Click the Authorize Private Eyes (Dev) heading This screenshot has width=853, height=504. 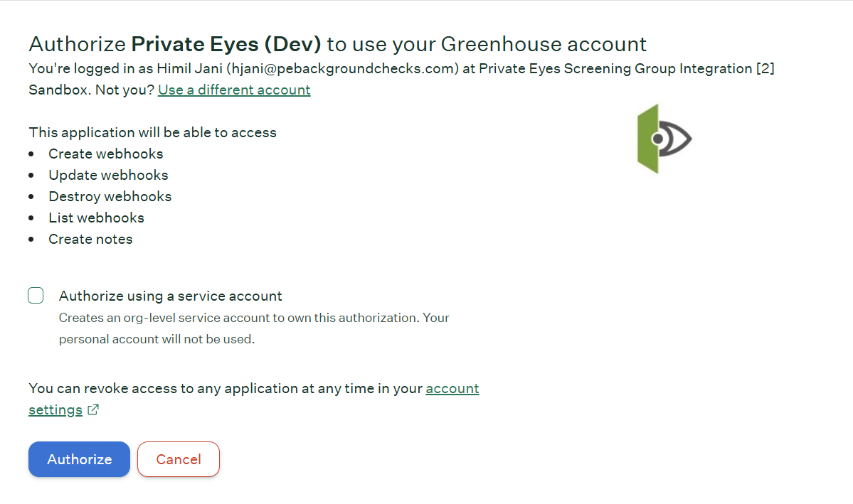pos(338,44)
